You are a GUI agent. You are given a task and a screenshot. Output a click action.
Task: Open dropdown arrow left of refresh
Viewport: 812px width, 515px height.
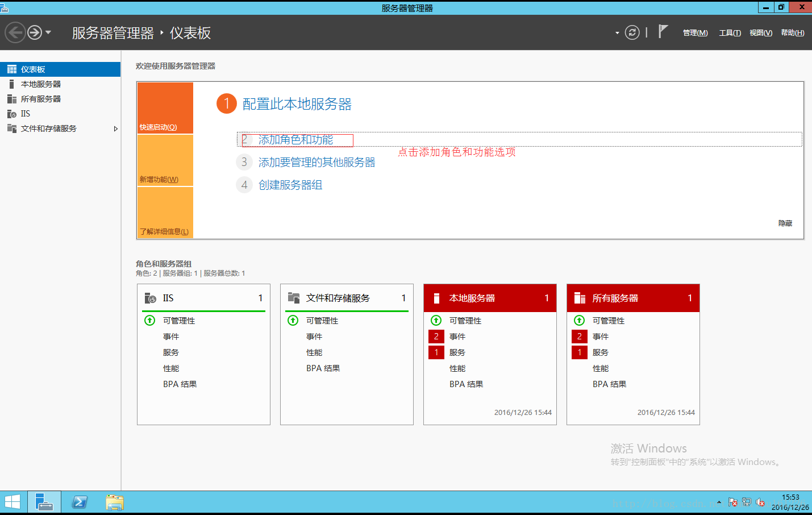tap(617, 33)
